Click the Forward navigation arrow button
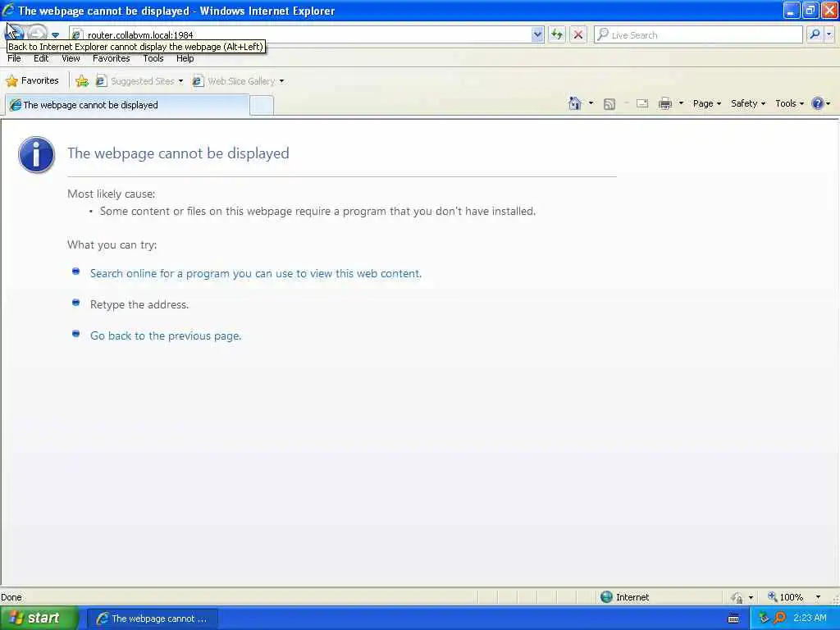The height and width of the screenshot is (630, 840). click(x=37, y=33)
